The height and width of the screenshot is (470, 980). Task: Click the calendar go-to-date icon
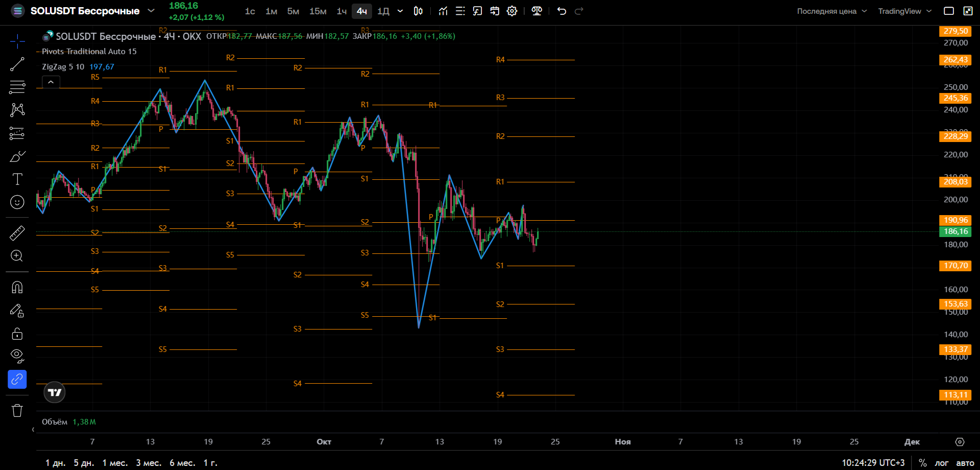tap(495, 11)
